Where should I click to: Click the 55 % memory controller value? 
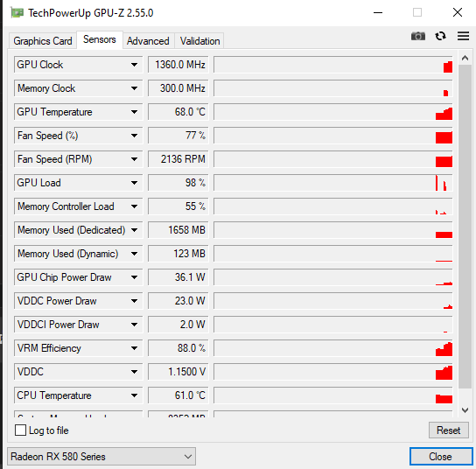coord(178,206)
